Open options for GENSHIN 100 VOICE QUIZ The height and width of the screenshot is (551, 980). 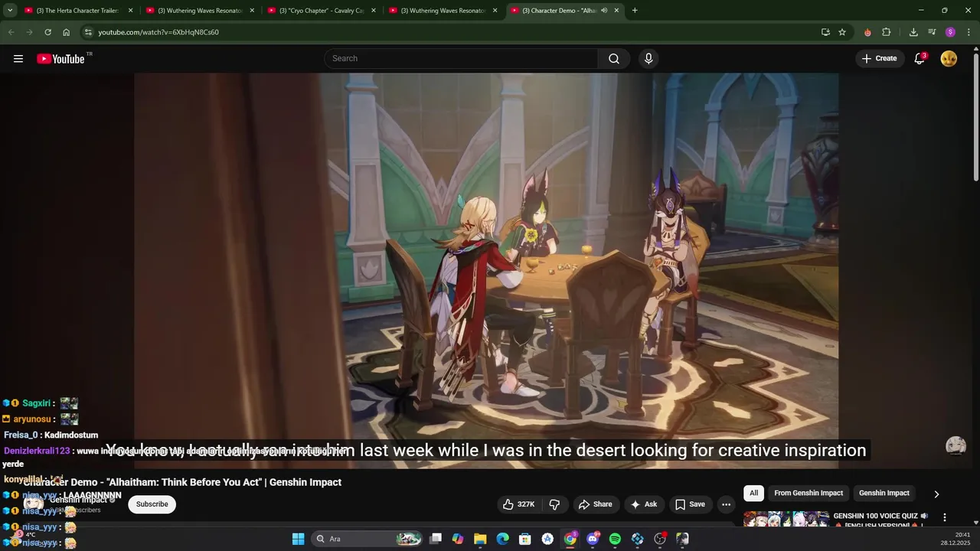[945, 517]
